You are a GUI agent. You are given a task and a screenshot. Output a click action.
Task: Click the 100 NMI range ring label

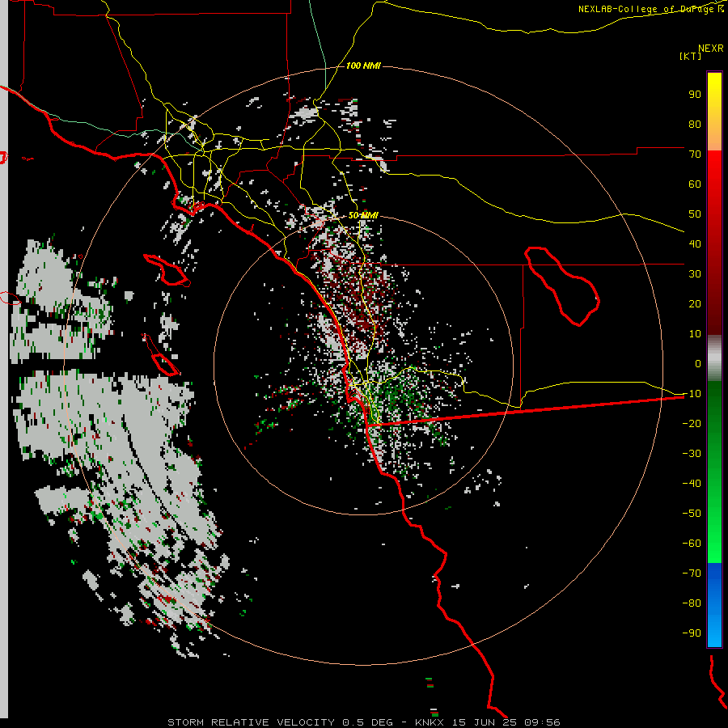363,66
